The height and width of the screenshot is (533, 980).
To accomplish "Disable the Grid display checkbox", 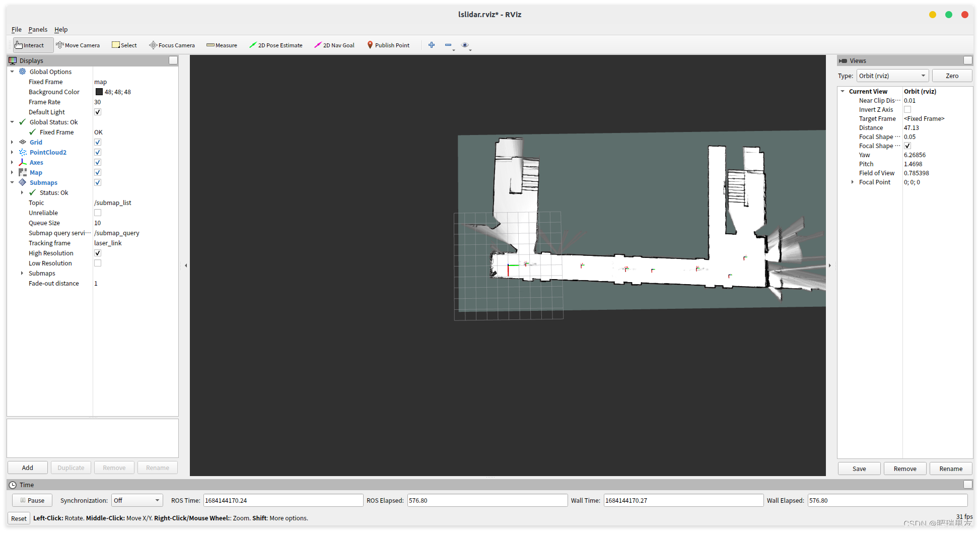I will tap(98, 142).
